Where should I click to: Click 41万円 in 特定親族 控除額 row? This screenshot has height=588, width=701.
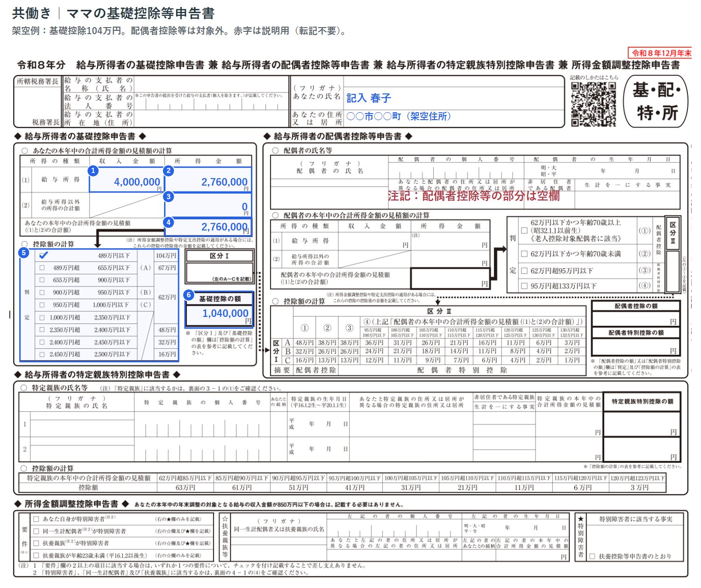(x=355, y=488)
